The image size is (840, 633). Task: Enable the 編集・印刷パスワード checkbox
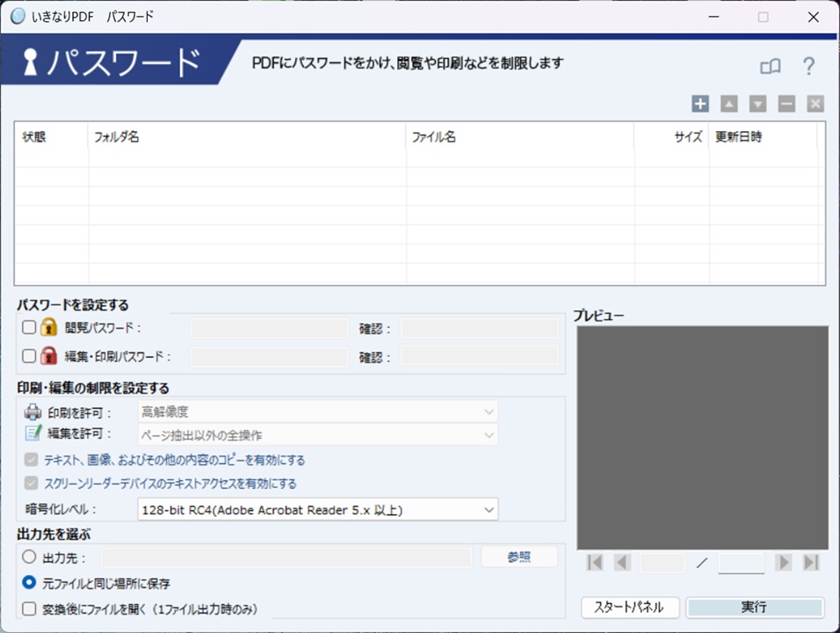coord(29,356)
